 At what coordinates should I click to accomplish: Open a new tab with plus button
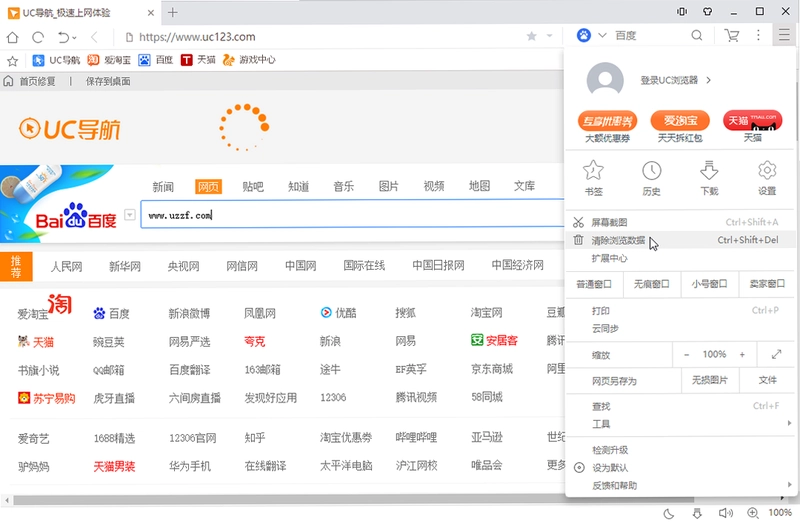(x=172, y=12)
